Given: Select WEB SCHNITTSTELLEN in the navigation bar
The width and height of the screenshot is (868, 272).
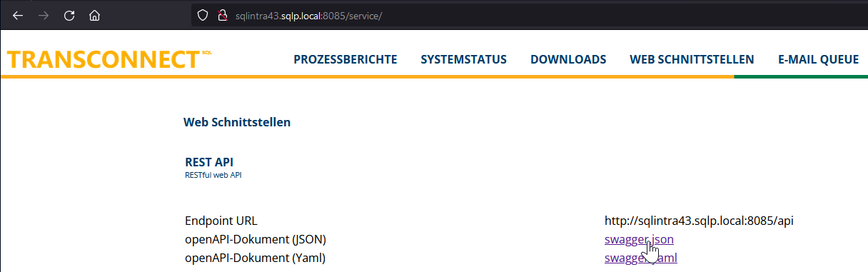Looking at the screenshot, I should click(x=692, y=59).
